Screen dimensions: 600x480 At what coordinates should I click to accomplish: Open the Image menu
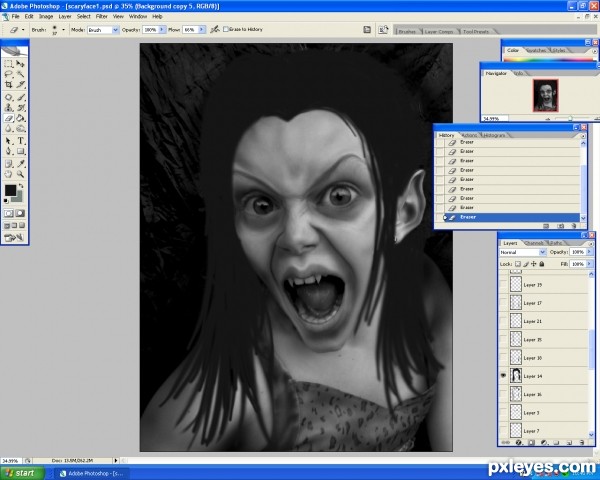pyautogui.click(x=46, y=16)
